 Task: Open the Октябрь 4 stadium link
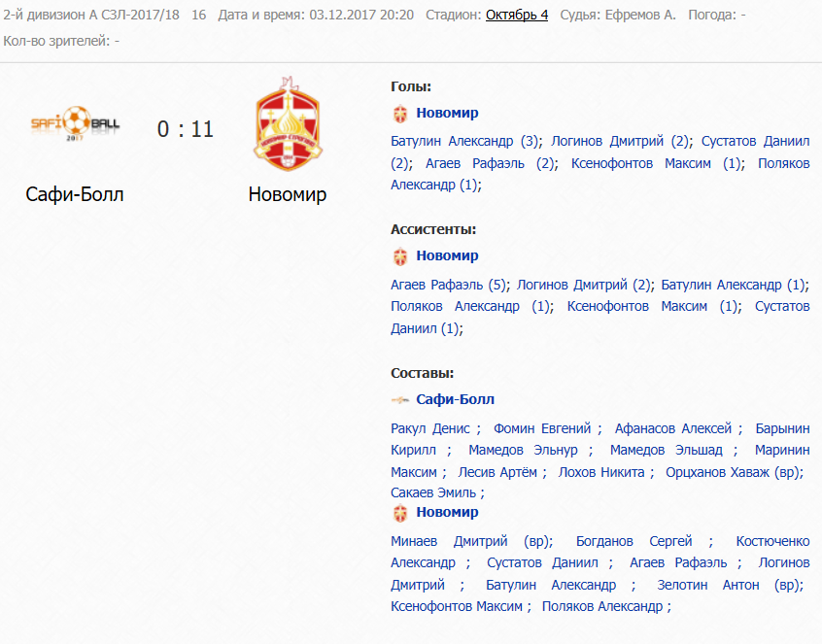(517, 15)
